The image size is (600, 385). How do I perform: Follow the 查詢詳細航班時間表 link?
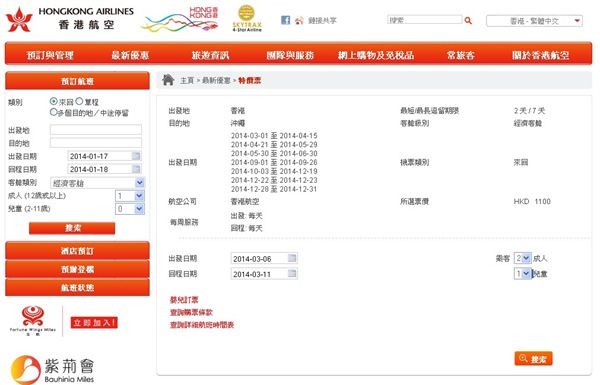[x=202, y=325]
